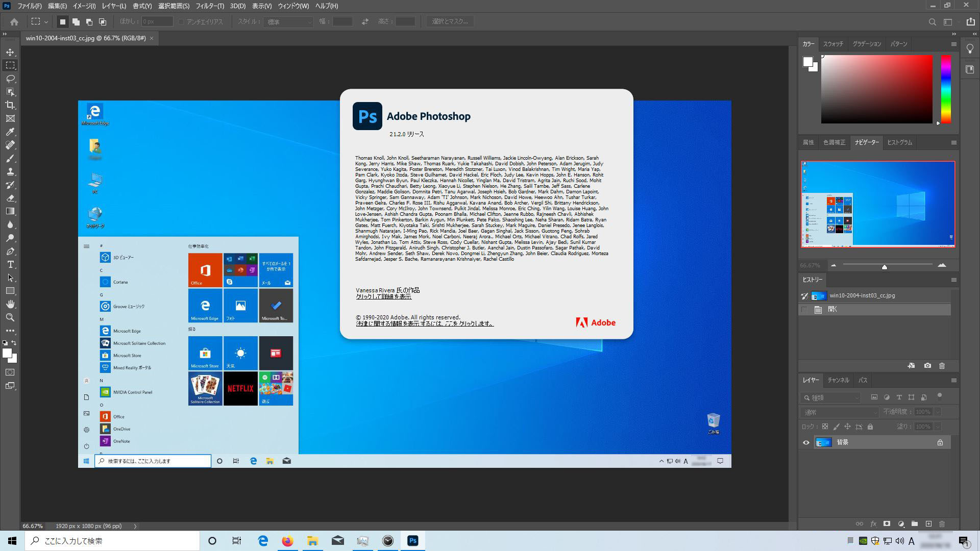The width and height of the screenshot is (980, 551).
Task: Select the Clone Stamp tool
Action: pos(10,171)
